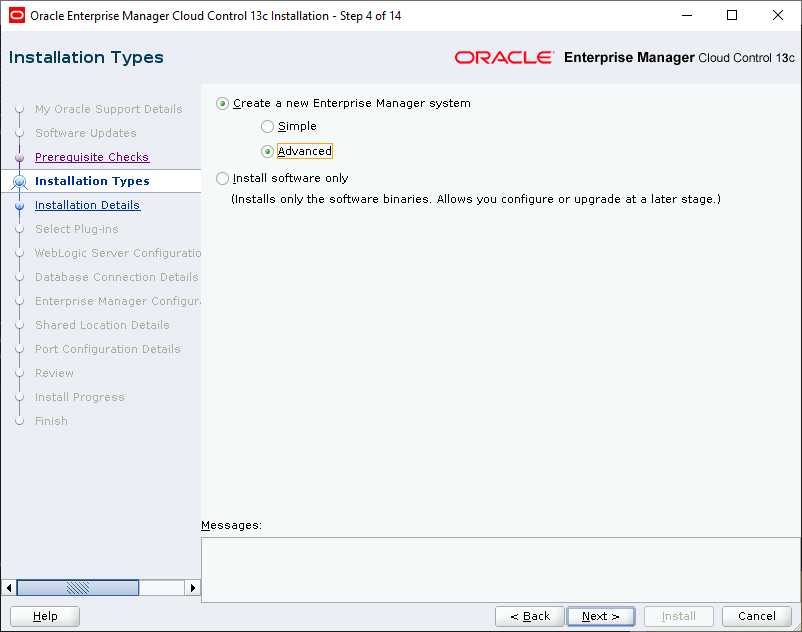Click the Enterprise Manager Configuration step

tap(118, 301)
